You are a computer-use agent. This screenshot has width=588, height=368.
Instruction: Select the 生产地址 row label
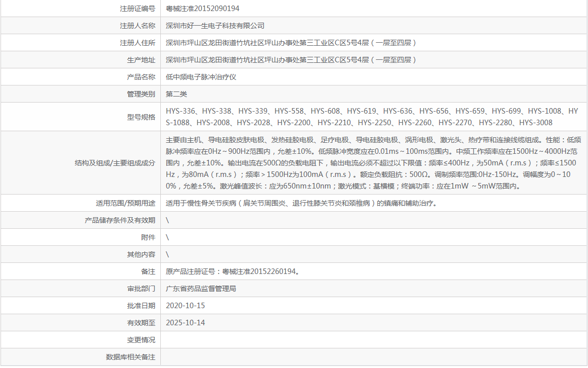tap(138, 59)
